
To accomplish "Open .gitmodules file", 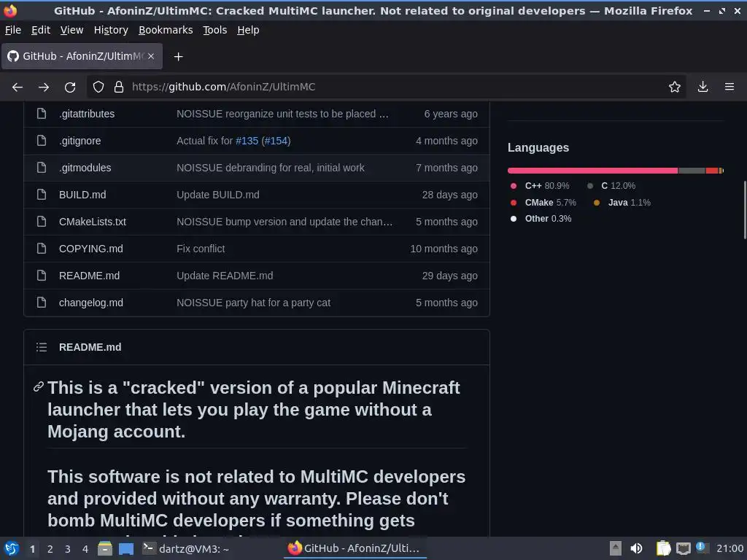I will point(85,168).
